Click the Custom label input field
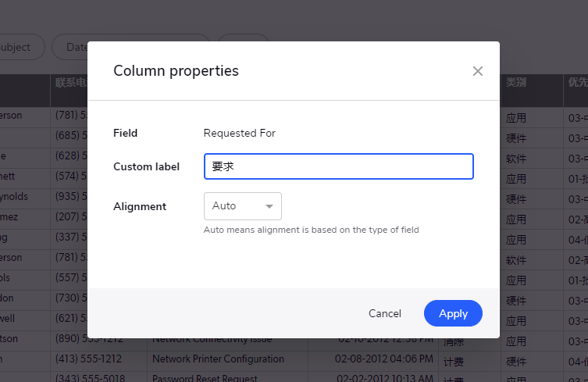 [339, 166]
